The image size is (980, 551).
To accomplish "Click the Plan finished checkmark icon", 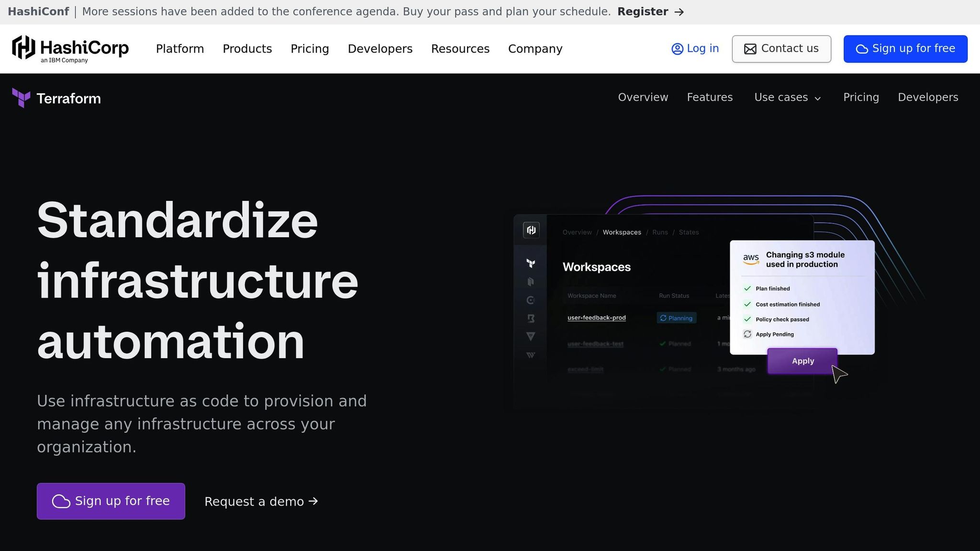I will click(747, 288).
